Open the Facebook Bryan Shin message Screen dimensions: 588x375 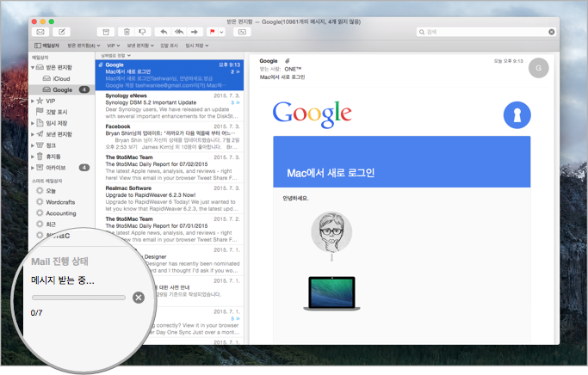point(170,137)
